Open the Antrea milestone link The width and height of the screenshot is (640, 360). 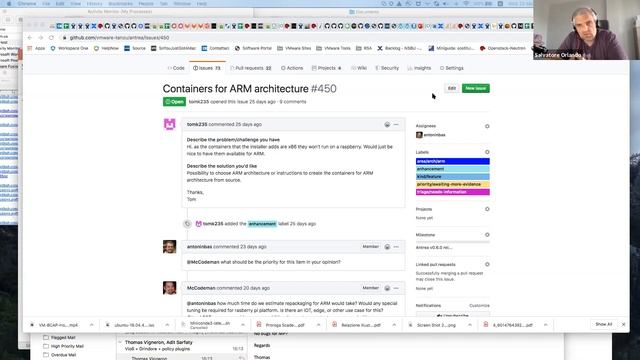433,247
